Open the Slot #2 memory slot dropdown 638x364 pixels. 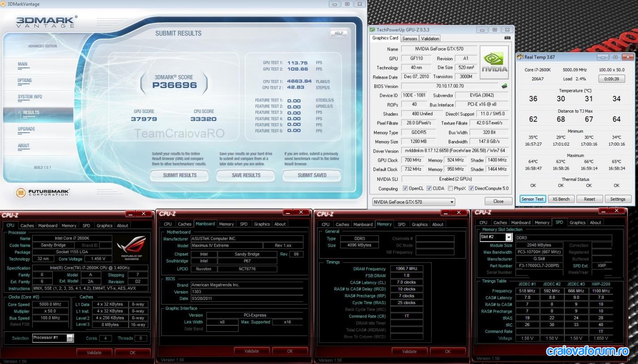tap(496, 237)
